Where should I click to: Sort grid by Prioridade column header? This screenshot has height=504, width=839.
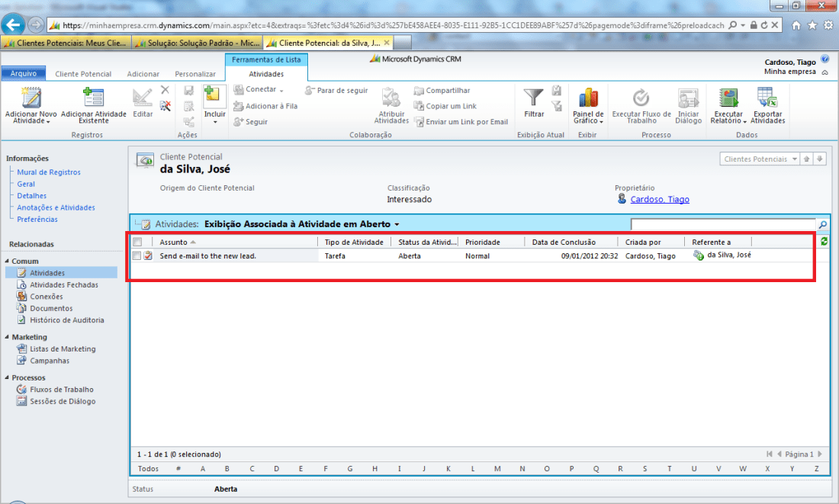point(483,242)
